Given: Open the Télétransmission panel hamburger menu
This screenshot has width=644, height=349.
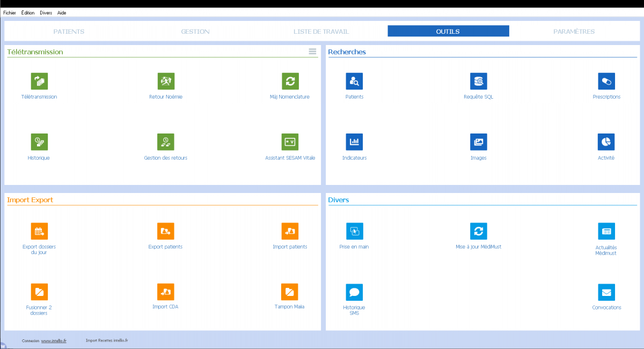Looking at the screenshot, I should (312, 51).
